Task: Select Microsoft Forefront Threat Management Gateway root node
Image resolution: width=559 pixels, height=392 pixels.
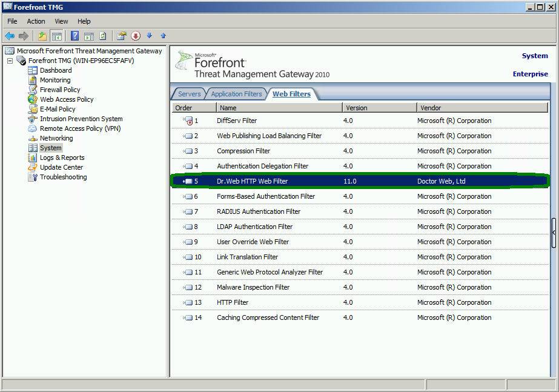Action: point(89,51)
